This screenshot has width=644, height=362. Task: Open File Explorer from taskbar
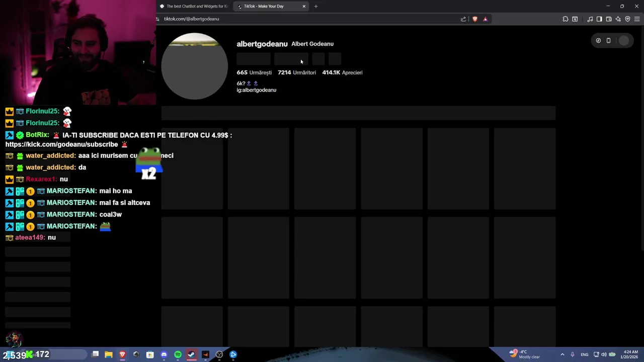click(x=109, y=354)
